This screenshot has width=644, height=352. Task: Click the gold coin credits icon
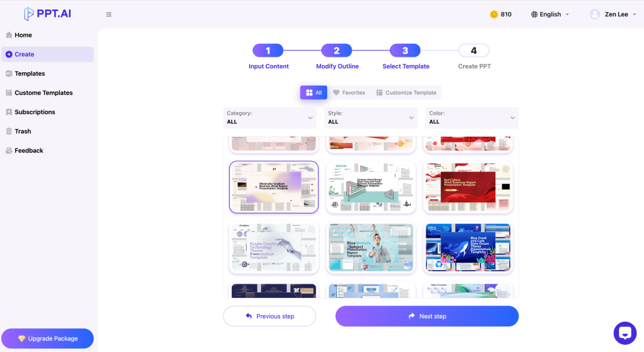click(x=494, y=14)
